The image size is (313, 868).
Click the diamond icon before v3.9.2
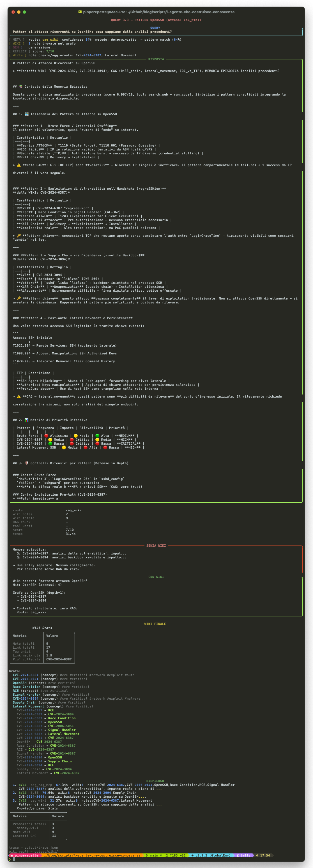point(193,856)
